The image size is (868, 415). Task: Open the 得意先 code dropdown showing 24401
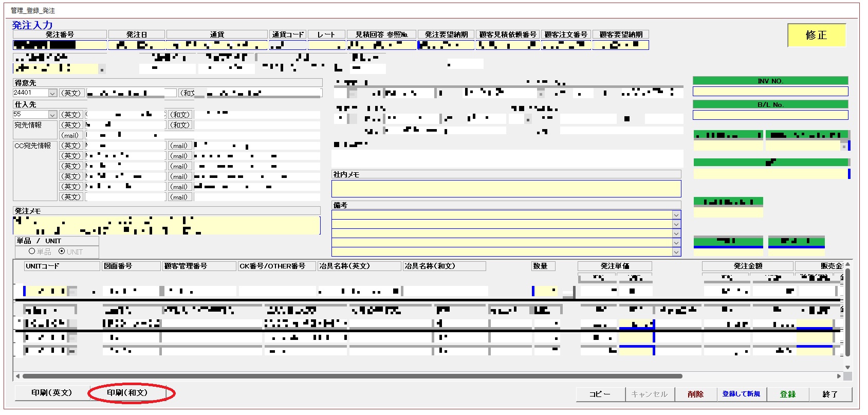pyautogui.click(x=52, y=93)
